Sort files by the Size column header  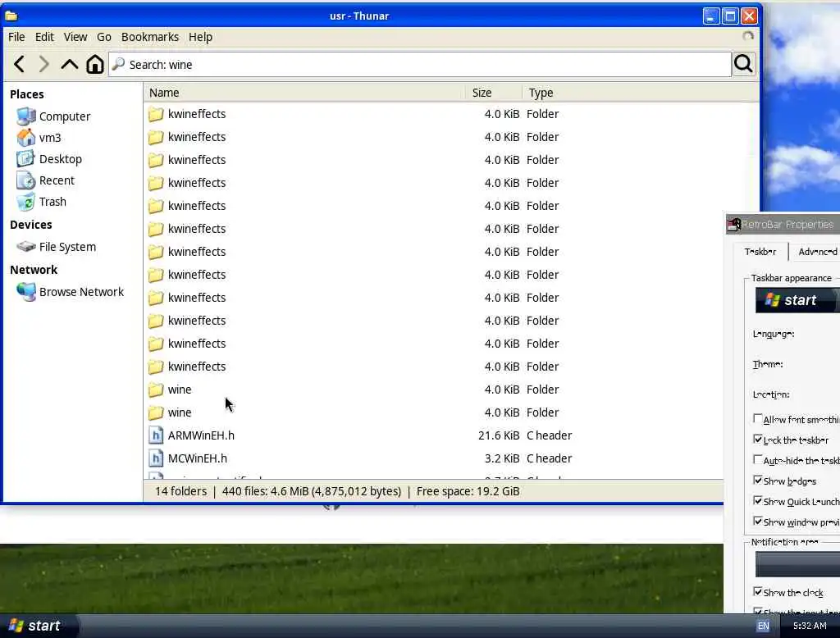493,93
